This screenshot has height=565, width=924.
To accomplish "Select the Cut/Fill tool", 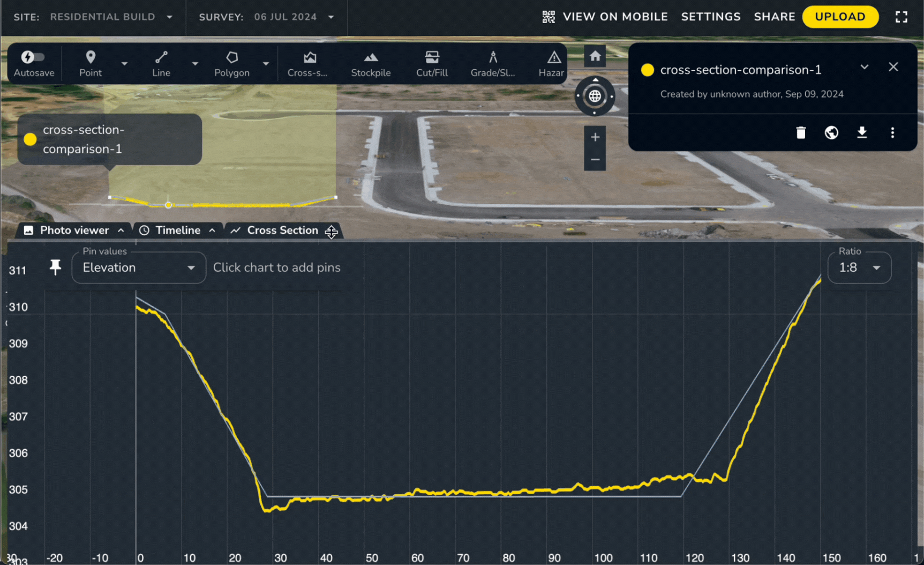I will point(432,64).
